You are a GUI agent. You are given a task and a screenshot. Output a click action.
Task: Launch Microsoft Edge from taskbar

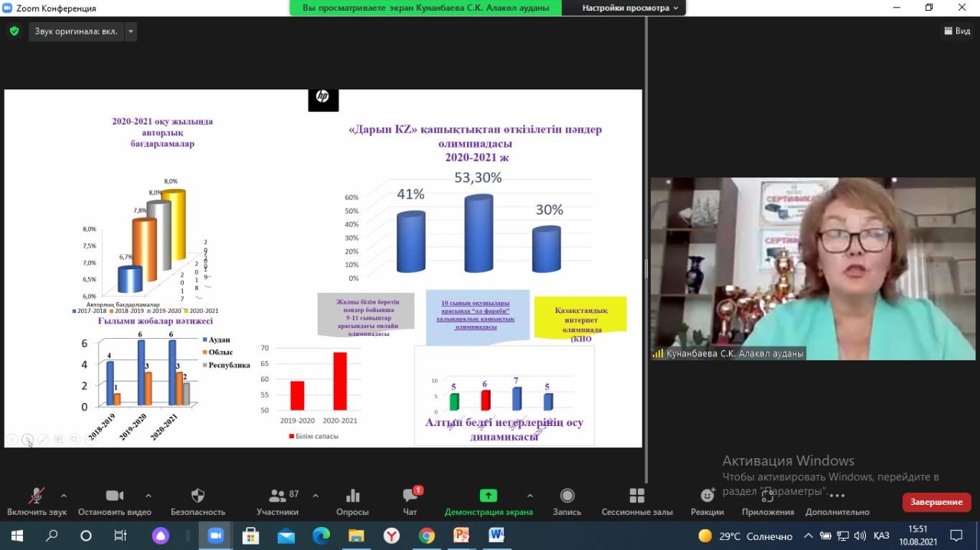(321, 535)
